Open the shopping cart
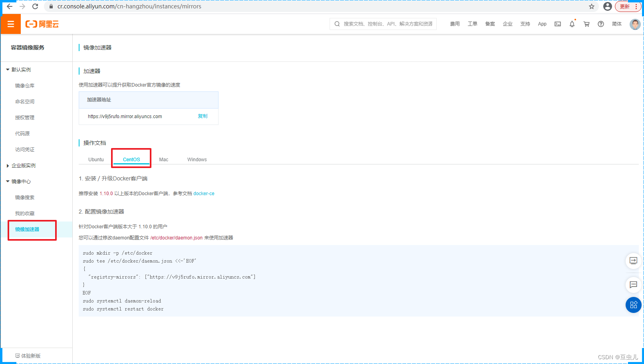The width and height of the screenshot is (644, 364). tap(586, 24)
